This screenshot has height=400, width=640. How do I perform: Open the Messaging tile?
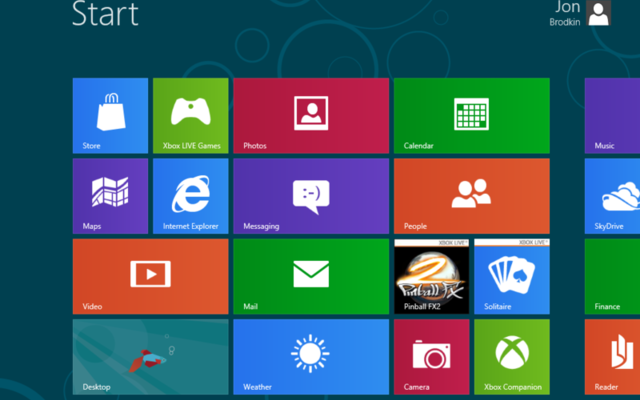click(x=311, y=196)
